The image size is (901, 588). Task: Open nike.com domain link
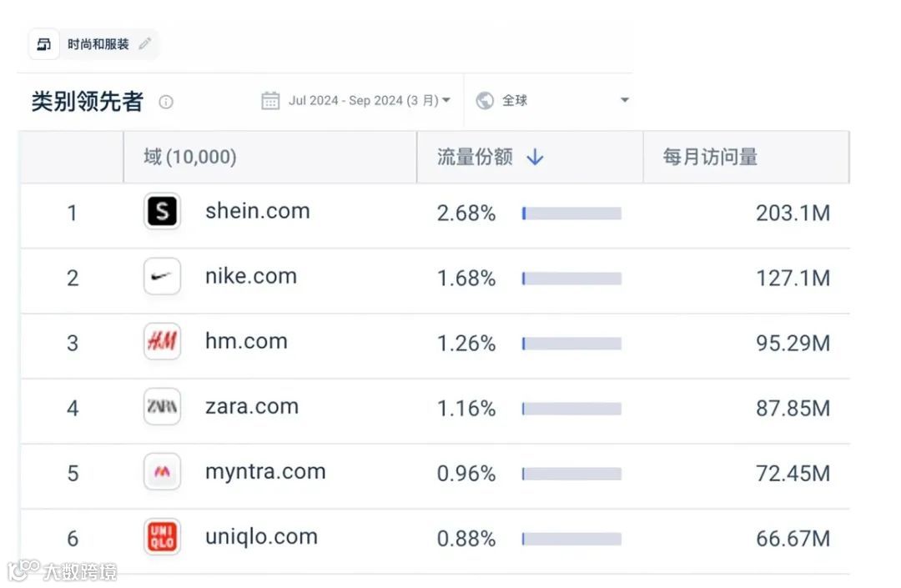[x=250, y=276]
